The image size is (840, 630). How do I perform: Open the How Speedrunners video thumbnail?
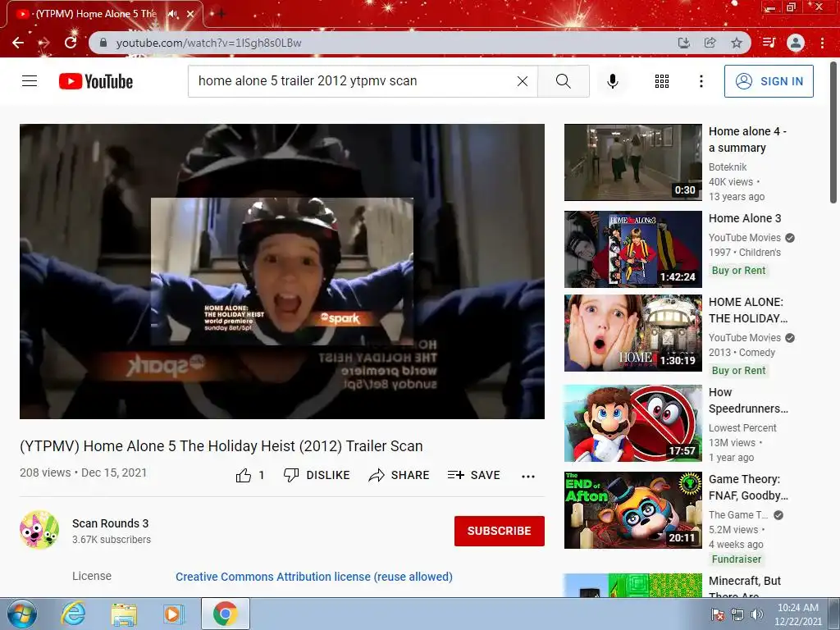pos(633,423)
